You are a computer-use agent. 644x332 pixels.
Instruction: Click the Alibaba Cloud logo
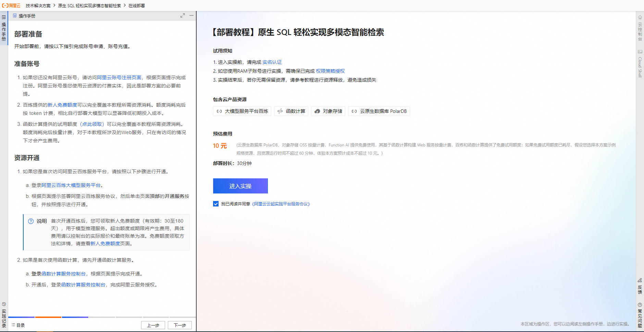11,5
